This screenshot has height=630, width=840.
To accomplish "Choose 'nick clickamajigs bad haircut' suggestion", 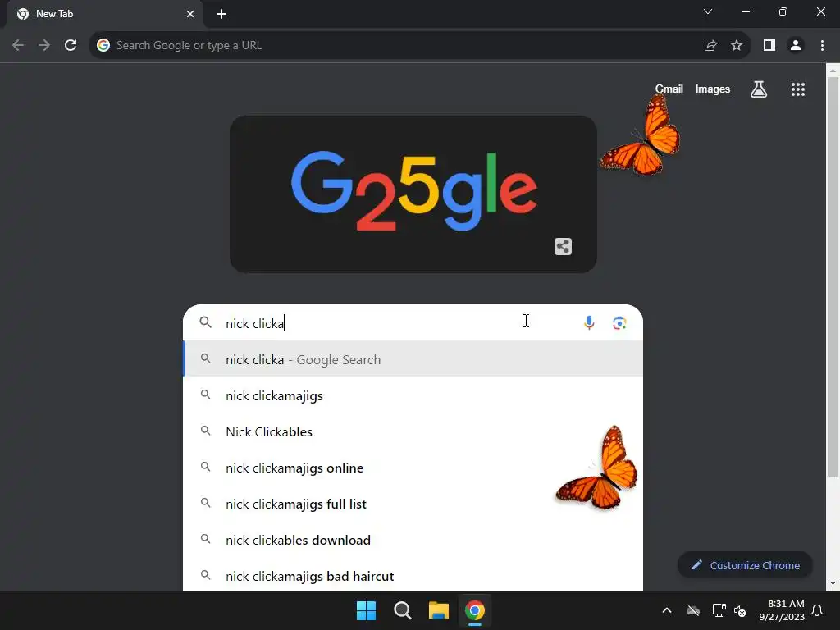I will (x=413, y=576).
